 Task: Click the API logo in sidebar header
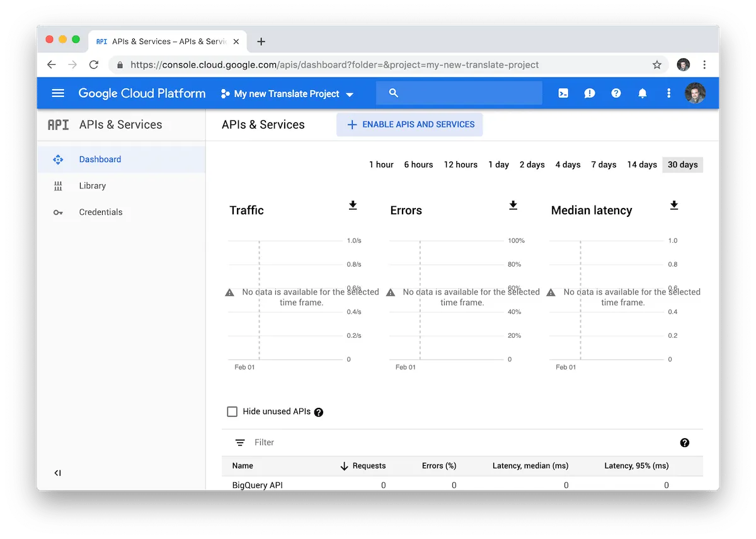[x=58, y=125]
